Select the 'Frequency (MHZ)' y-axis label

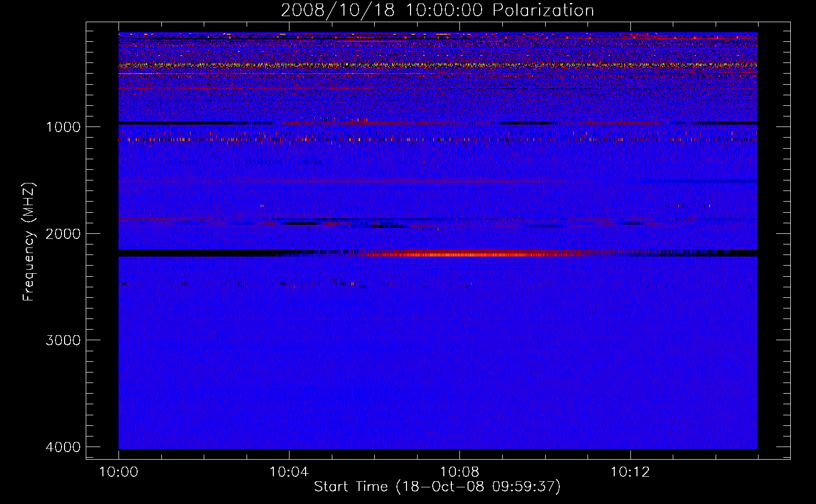tap(29, 242)
